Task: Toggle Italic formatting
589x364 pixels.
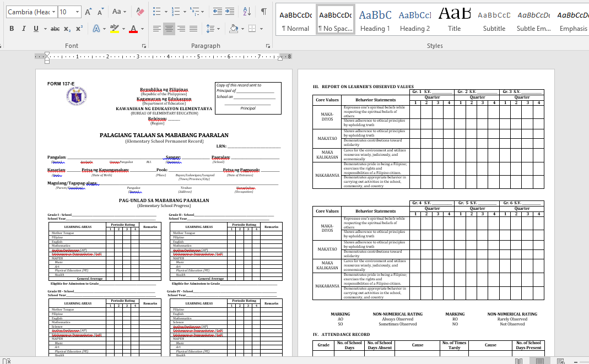Action: (x=24, y=29)
